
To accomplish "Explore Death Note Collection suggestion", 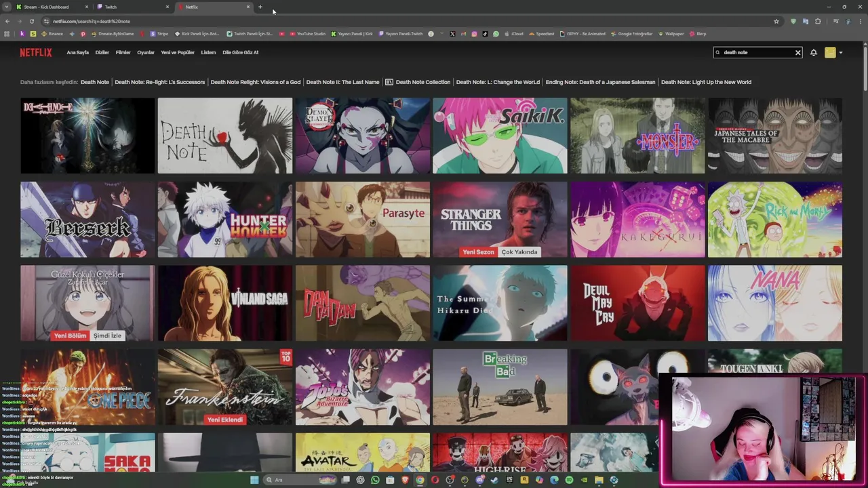I will pyautogui.click(x=418, y=82).
